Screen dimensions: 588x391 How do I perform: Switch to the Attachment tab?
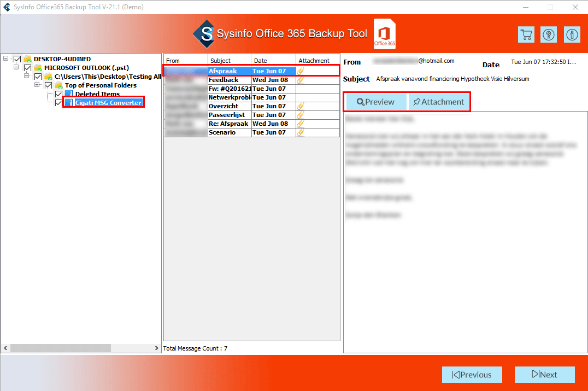click(x=438, y=102)
